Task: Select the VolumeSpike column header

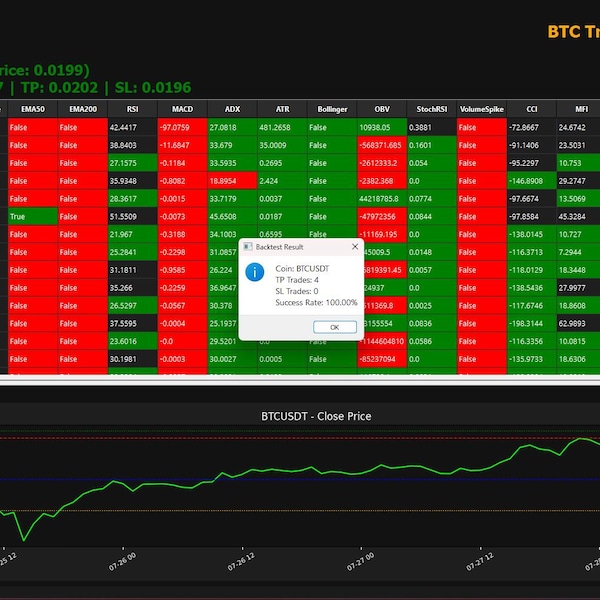Action: pos(482,109)
